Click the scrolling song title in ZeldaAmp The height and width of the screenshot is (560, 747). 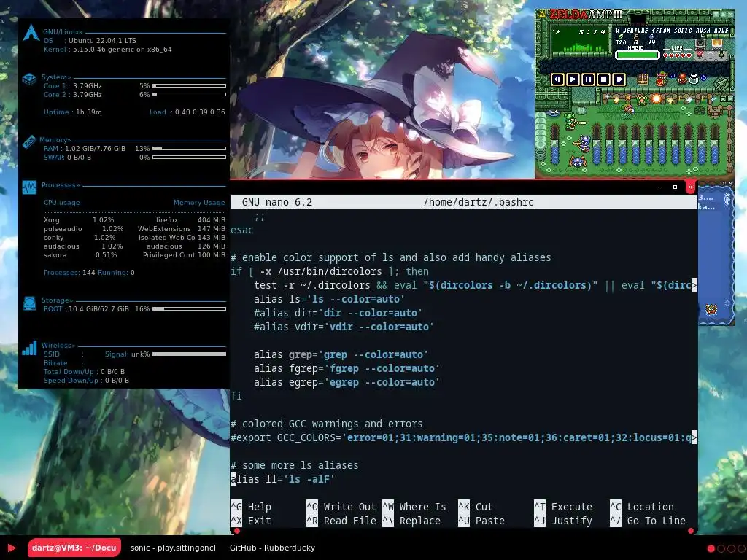tap(672, 31)
